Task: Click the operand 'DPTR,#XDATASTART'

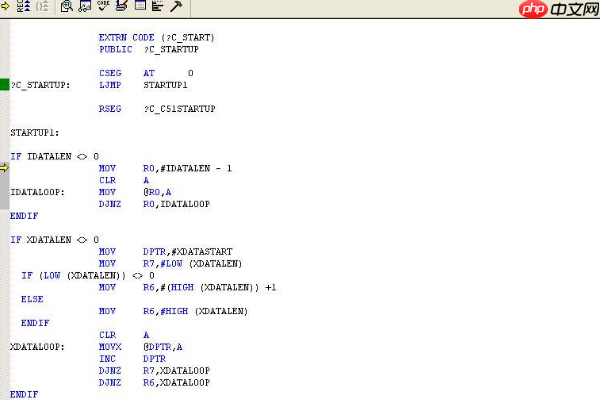Action: [x=188, y=252]
